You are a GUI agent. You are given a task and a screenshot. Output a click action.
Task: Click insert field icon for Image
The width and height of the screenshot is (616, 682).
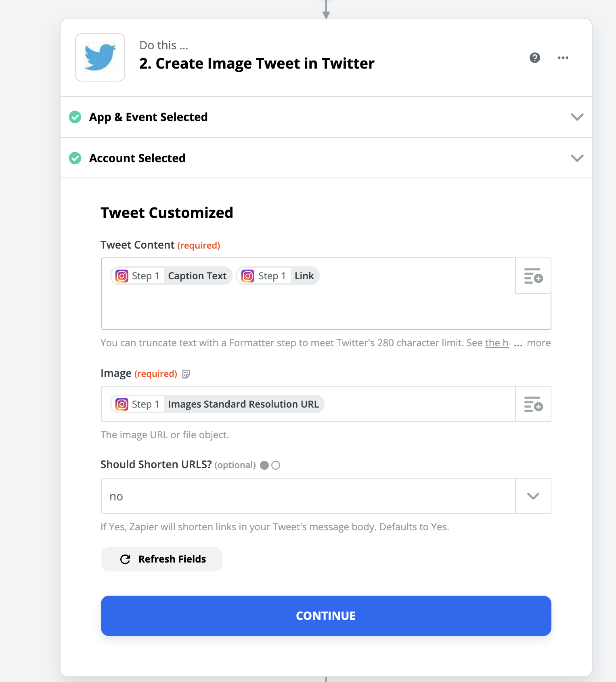tap(533, 404)
